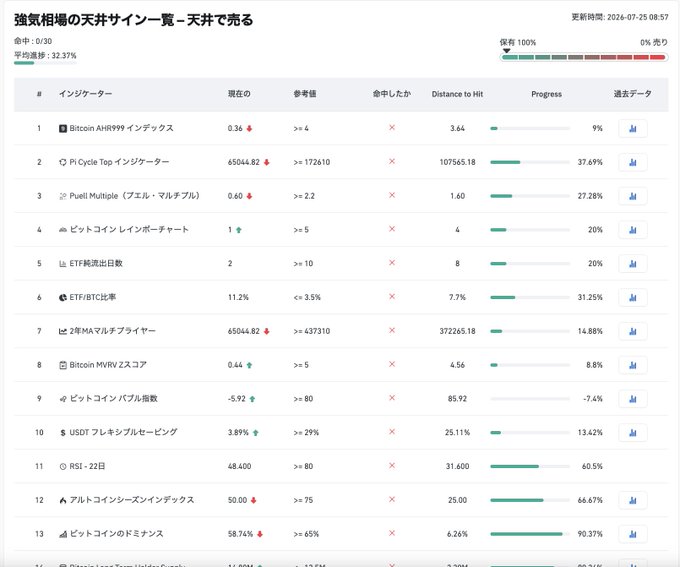The image size is (680, 567).
Task: Click the current value 58.74%
Action: tap(240, 534)
